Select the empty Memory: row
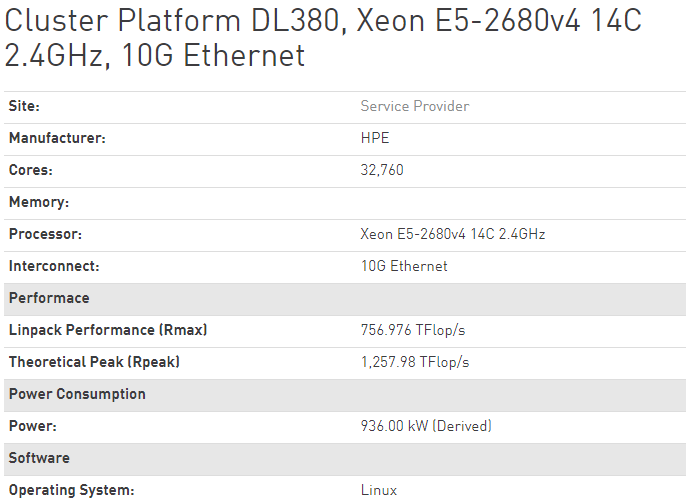The width and height of the screenshot is (689, 503). (345, 203)
